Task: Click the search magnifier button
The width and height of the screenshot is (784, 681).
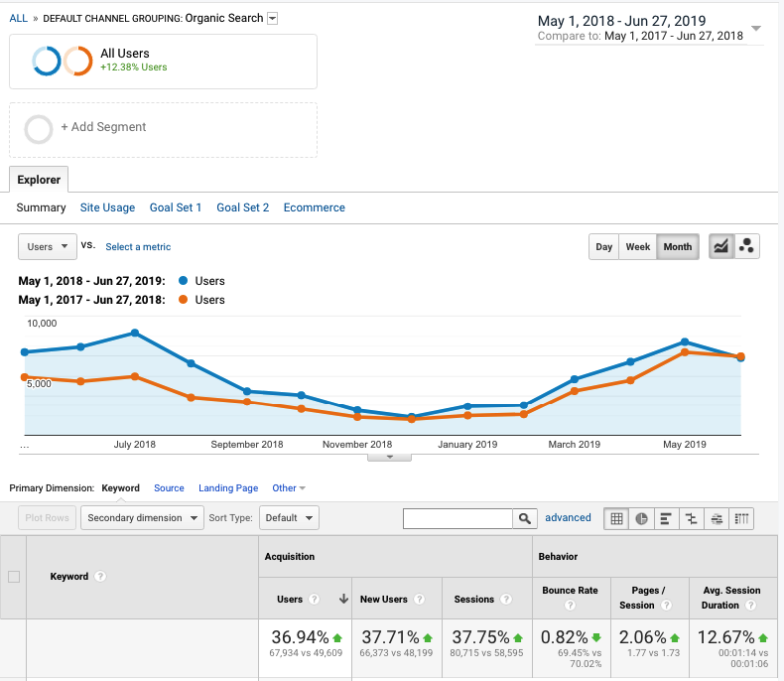Action: 525,518
